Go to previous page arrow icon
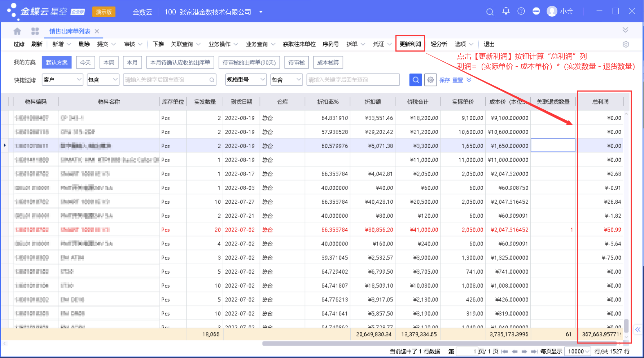Screen dimensions: 644x358 (x=515, y=351)
